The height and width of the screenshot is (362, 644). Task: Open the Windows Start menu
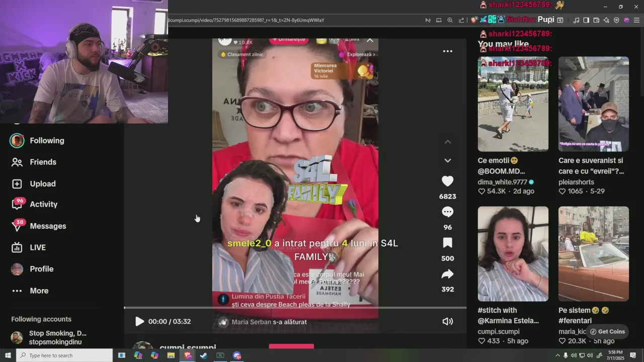(8, 355)
